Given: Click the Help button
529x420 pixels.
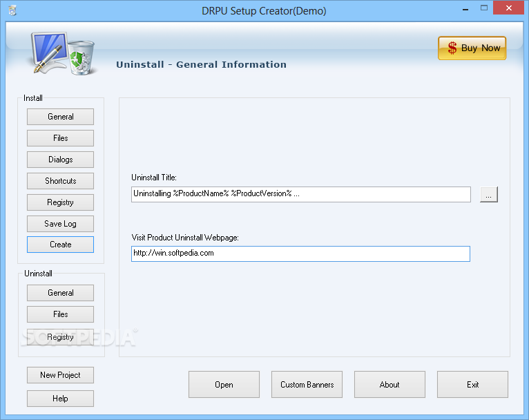Looking at the screenshot, I should tap(60, 399).
